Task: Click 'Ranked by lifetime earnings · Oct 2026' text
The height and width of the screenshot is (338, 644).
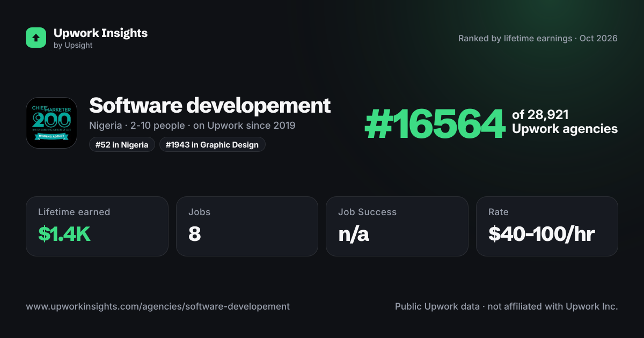Action: (538, 39)
